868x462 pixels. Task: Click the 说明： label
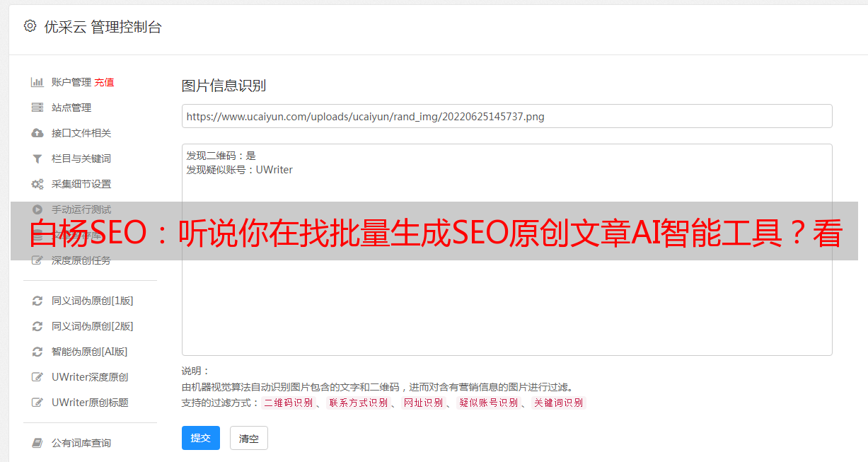[196, 371]
